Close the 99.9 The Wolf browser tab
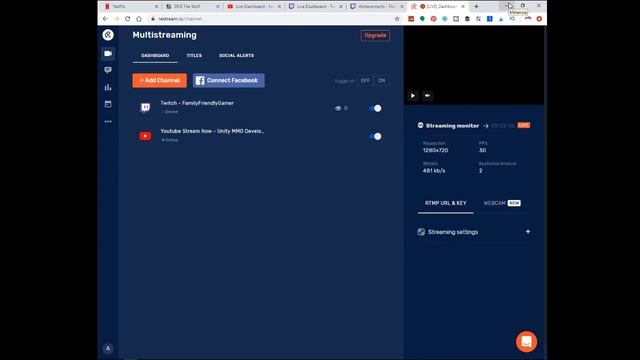Screen dimensions: 640x360 (218, 7)
